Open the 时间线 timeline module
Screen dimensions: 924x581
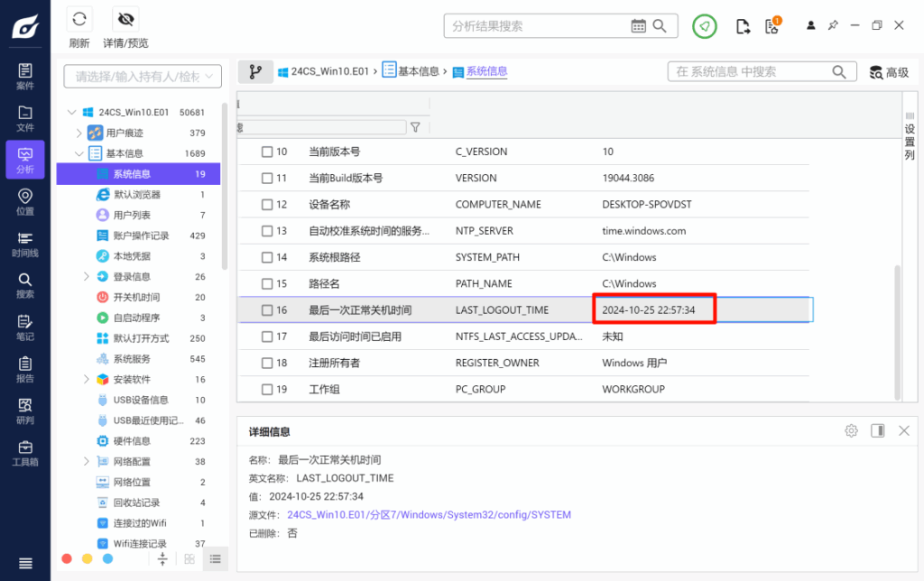click(x=24, y=242)
